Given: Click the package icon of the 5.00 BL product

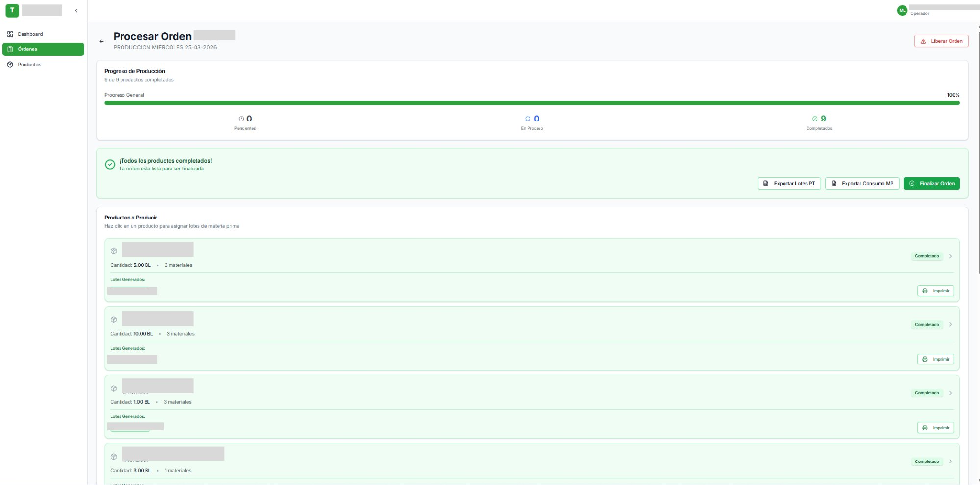Looking at the screenshot, I should (x=114, y=251).
